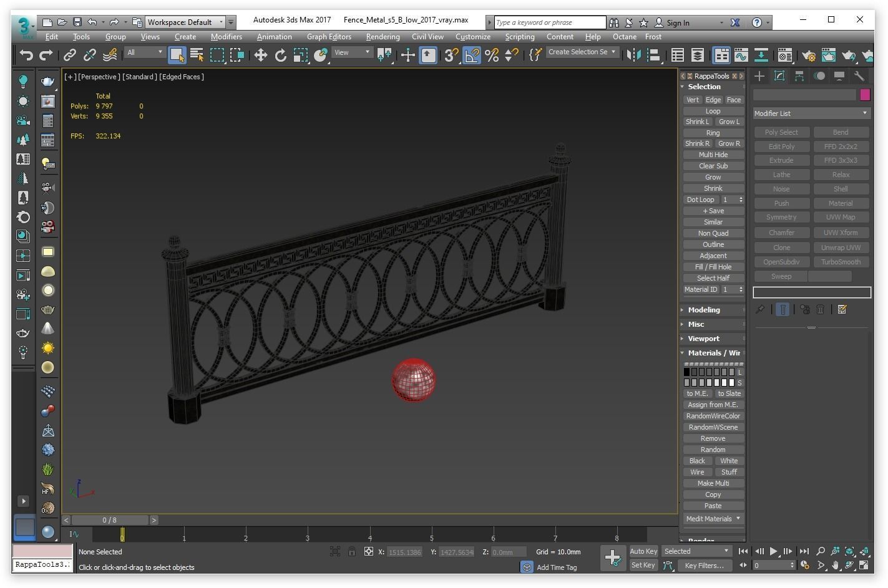The width and height of the screenshot is (888, 588).
Task: Click the keyword search input field
Action: point(550,22)
